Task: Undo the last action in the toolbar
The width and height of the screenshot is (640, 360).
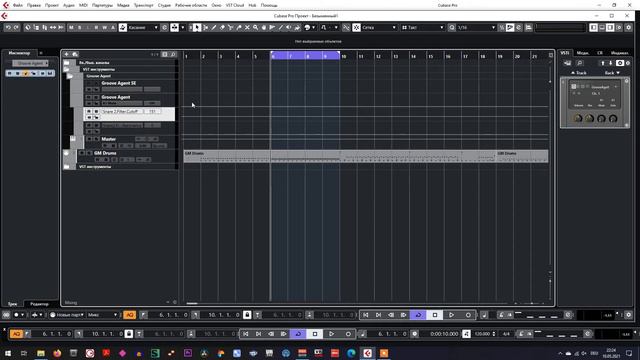Action: 8,27
